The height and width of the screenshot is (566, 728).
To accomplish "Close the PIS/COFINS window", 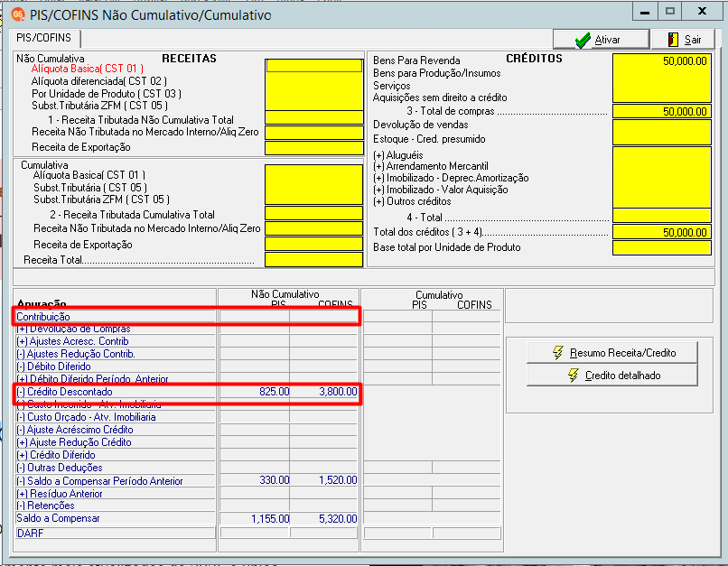I will pyautogui.click(x=703, y=12).
